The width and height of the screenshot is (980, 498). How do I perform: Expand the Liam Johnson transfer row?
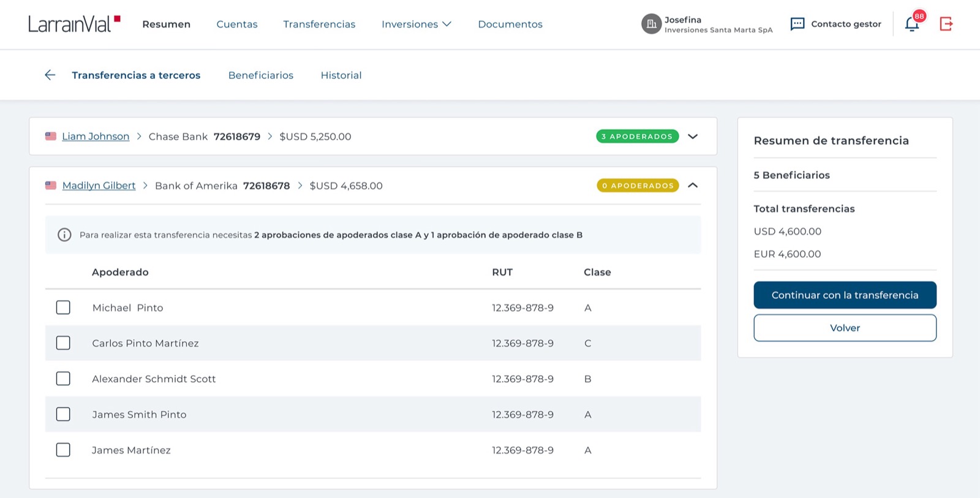click(x=693, y=136)
